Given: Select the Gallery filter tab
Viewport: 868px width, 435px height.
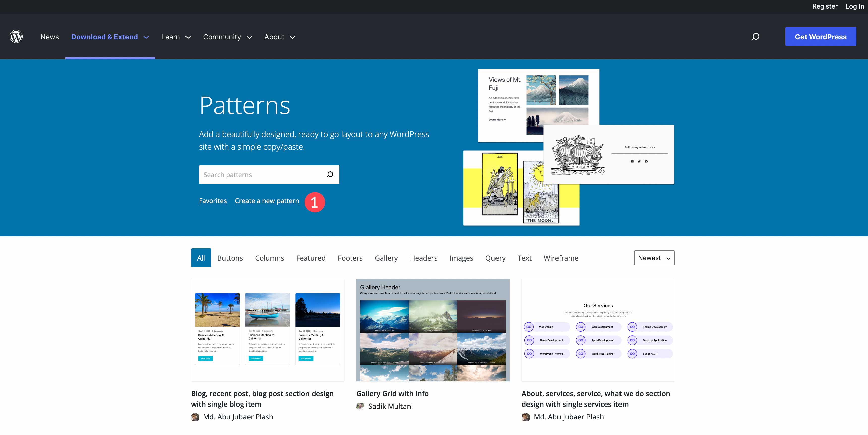Looking at the screenshot, I should click(386, 258).
